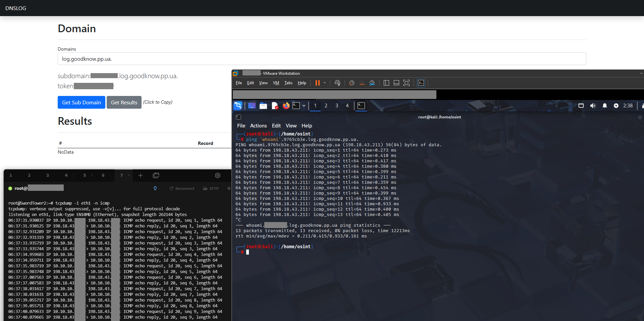
Task: Pause the virtual machine in VMware toolbar
Action: (317, 83)
